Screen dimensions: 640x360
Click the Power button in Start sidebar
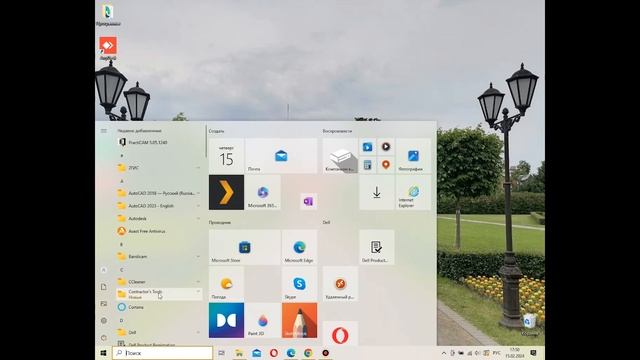coord(104,338)
